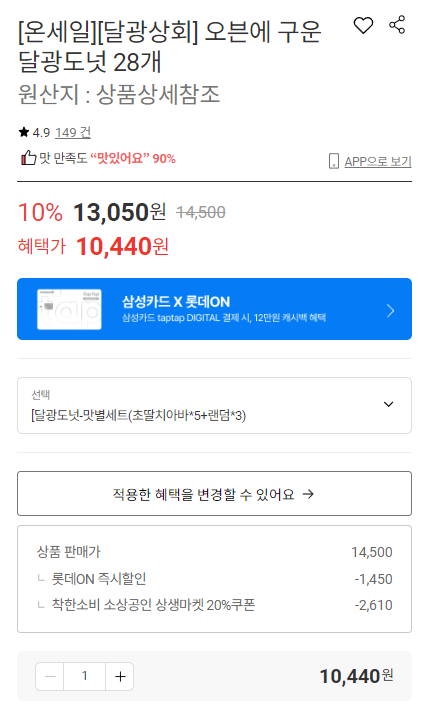
Task: Click 롯데ON 즉시할인 discount row
Action: click(x=215, y=579)
